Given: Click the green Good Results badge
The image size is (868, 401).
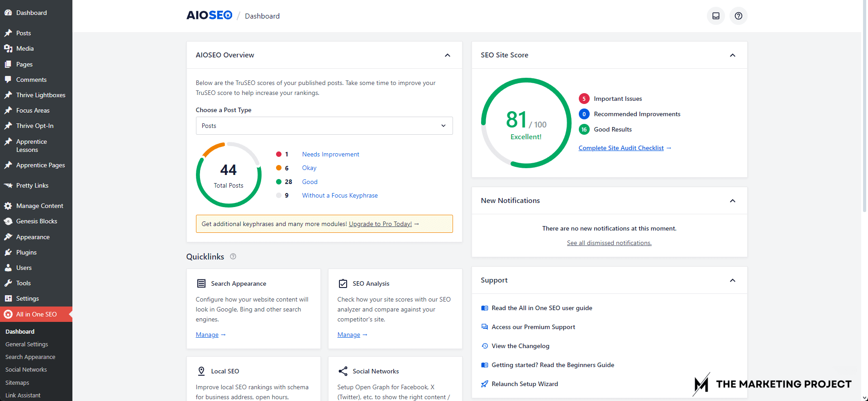Looking at the screenshot, I should click(x=584, y=129).
